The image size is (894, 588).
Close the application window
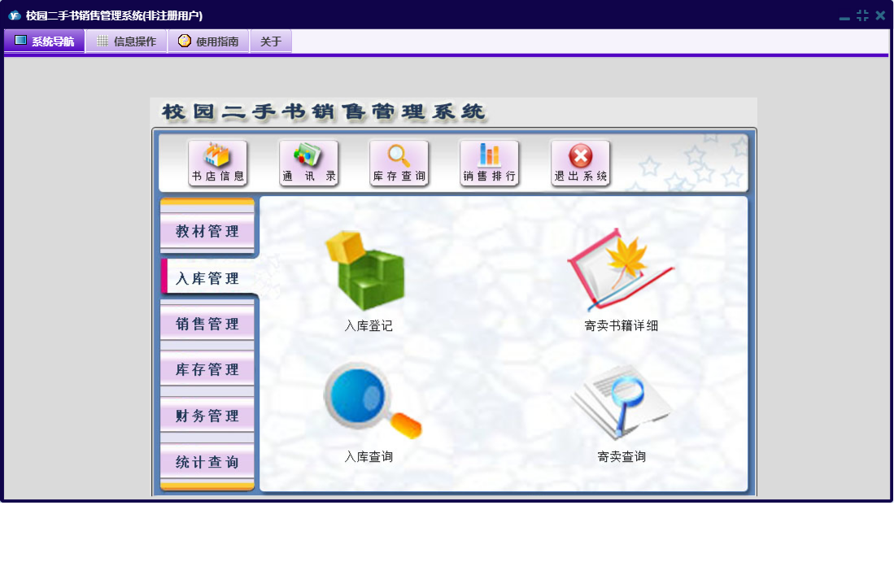880,15
